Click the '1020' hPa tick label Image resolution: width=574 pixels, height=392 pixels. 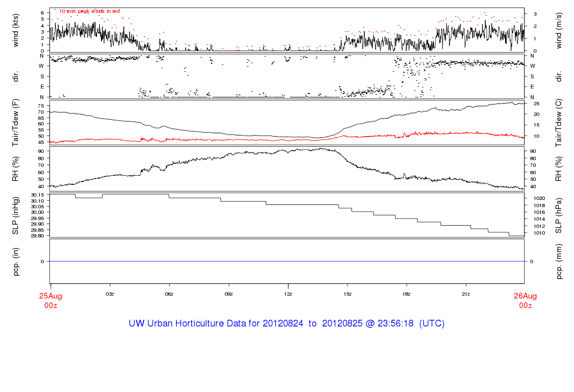point(539,198)
